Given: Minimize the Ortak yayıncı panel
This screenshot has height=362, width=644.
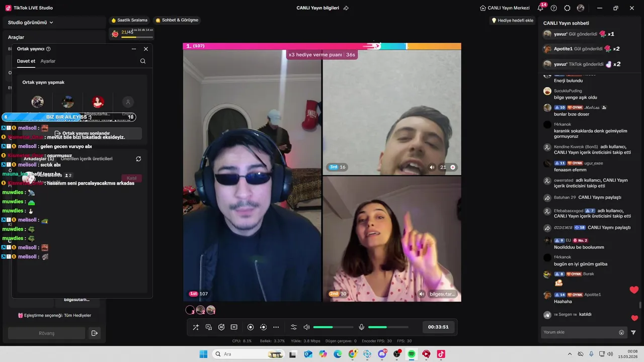Looking at the screenshot, I should click(x=134, y=49).
